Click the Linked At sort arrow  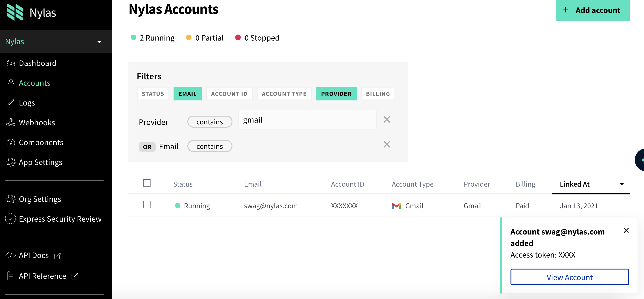[x=622, y=184]
